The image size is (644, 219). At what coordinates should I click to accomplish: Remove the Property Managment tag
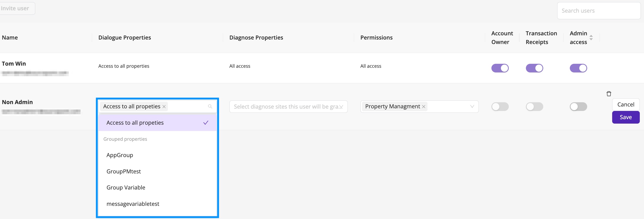424,106
